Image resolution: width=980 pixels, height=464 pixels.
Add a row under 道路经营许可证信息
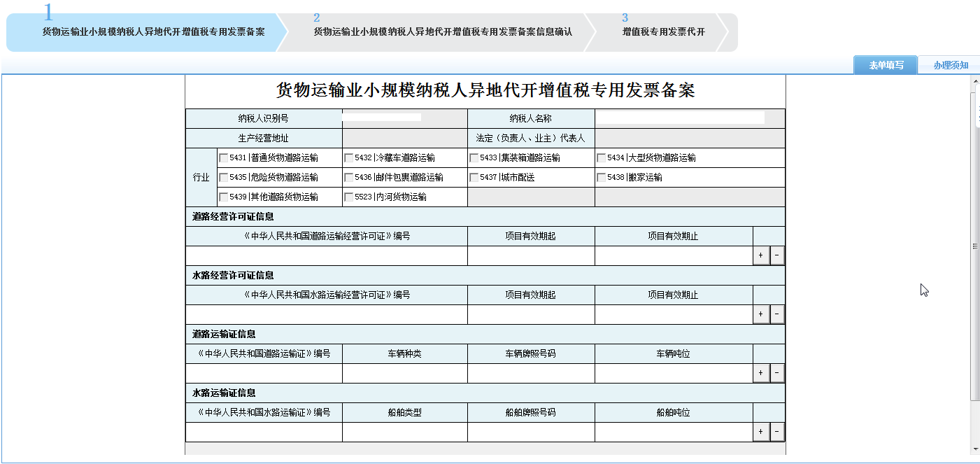[x=760, y=255]
